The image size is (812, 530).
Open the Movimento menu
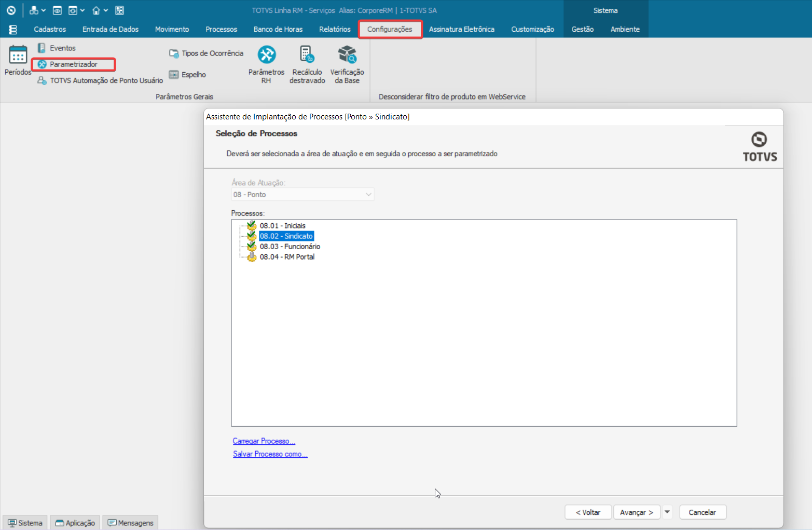172,30
